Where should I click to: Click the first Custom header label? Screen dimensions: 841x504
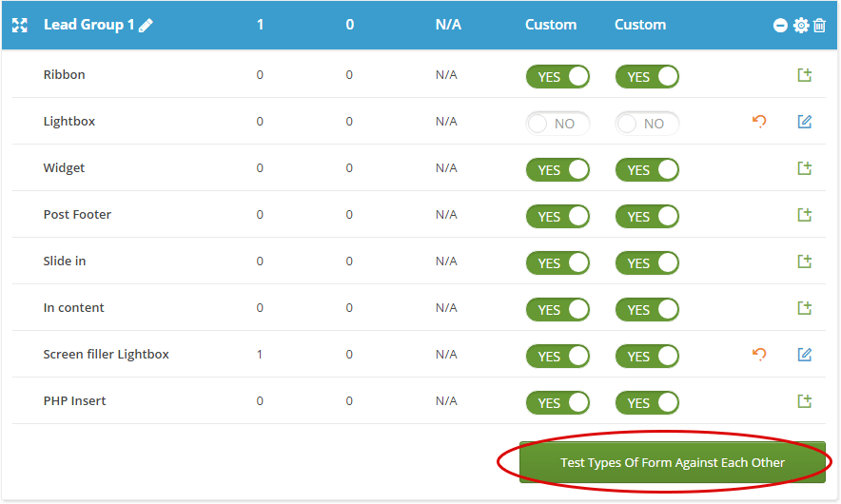click(551, 25)
